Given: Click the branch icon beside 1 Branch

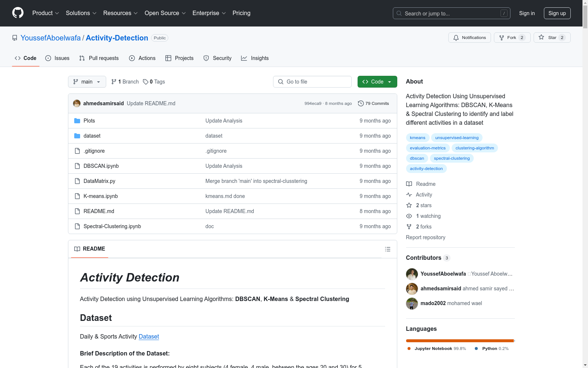Looking at the screenshot, I should (114, 82).
